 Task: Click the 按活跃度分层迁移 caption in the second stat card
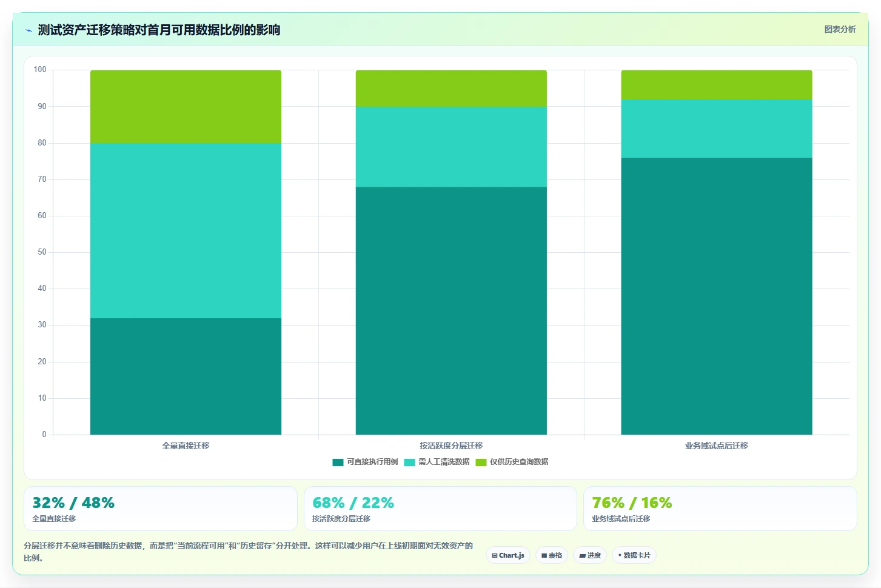coord(341,519)
